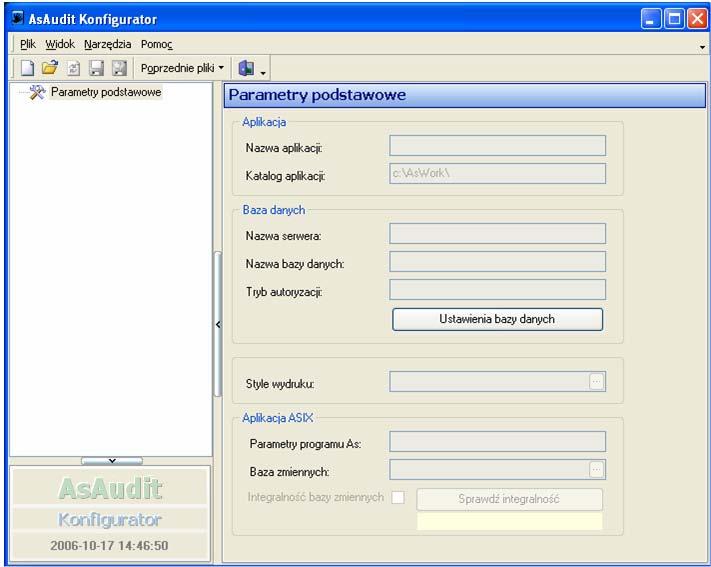This screenshot has width=711, height=567.
Task: Click the AsAudit Konfigurator title bar icon
Action: pyautogui.click(x=18, y=19)
